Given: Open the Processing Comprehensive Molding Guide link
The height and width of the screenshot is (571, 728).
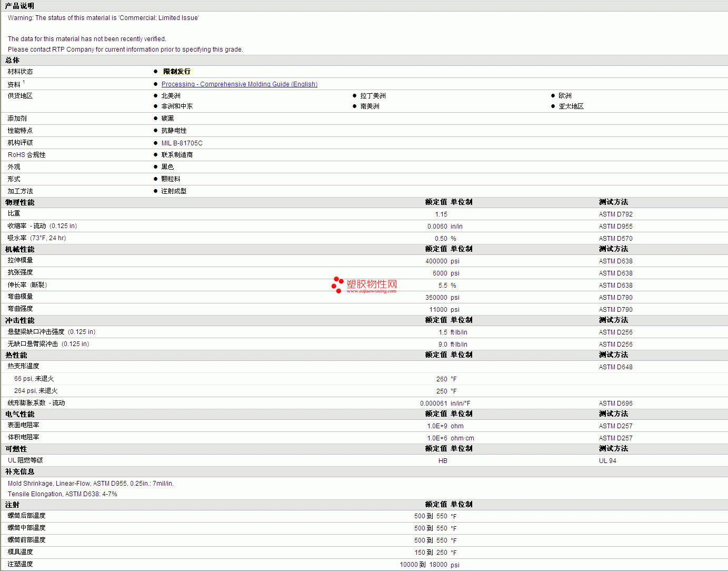Looking at the screenshot, I should point(239,84).
